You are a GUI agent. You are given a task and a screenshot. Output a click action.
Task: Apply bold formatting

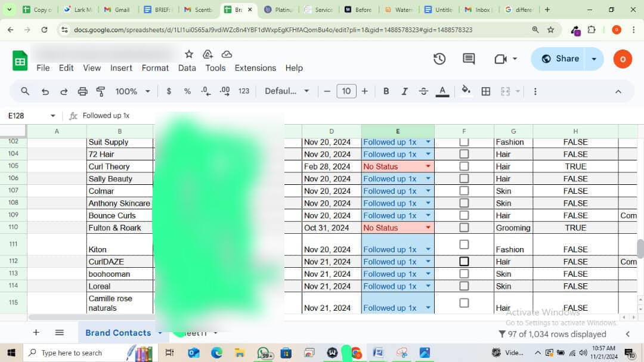[x=386, y=91]
